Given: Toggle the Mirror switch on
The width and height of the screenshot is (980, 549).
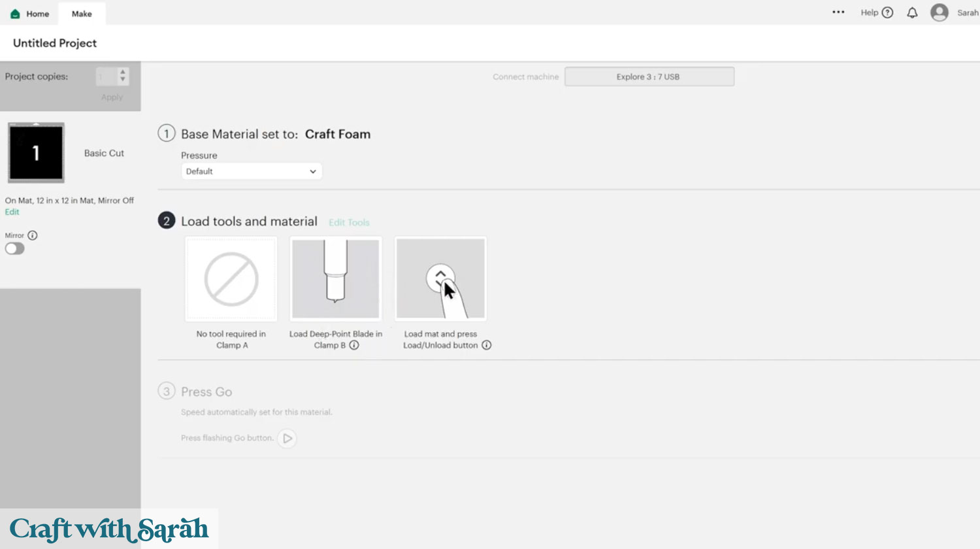Looking at the screenshot, I should coord(14,248).
